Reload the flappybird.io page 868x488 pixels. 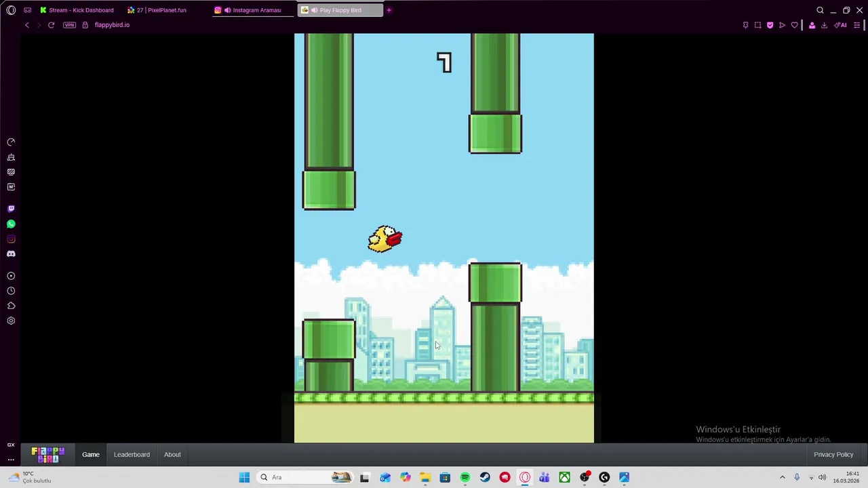click(x=51, y=25)
